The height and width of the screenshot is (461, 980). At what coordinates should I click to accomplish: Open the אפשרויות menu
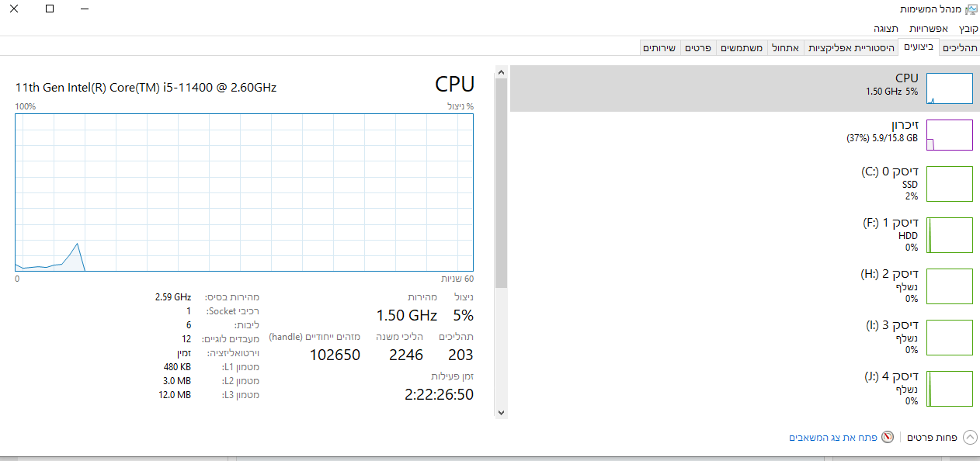point(929,28)
